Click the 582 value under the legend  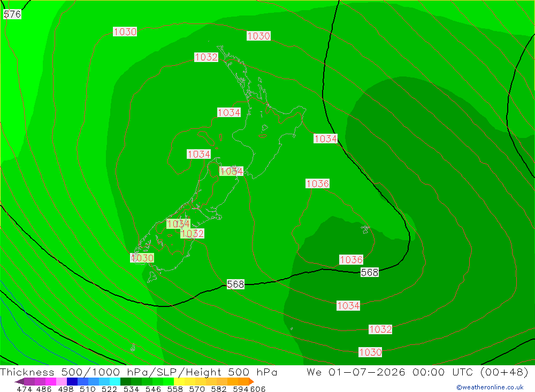tap(219, 389)
